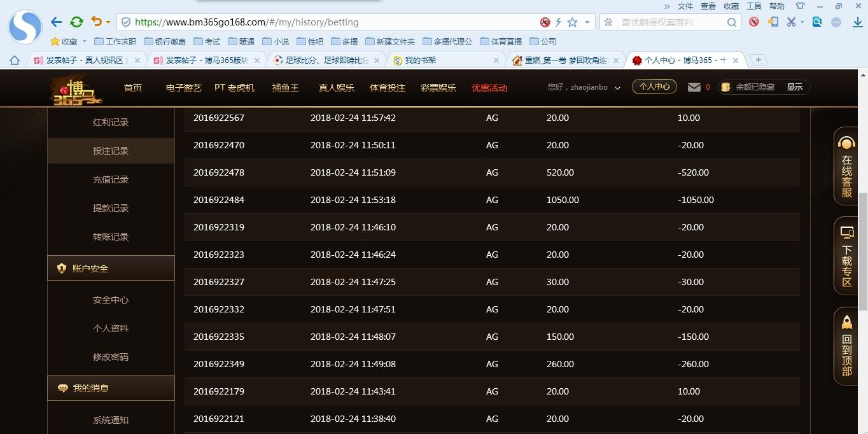Open the 考试 bookmark folder
This screenshot has height=434, width=868.
[x=207, y=41]
